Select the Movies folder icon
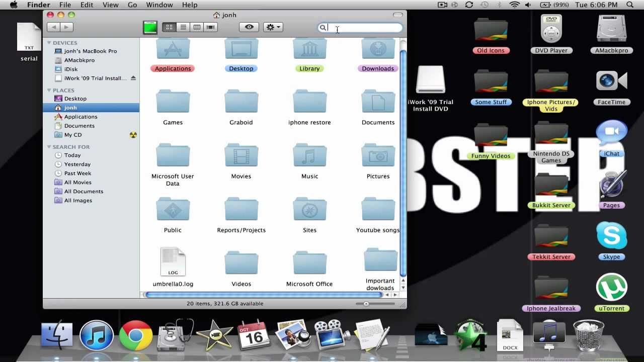The height and width of the screenshot is (362, 644). click(x=241, y=156)
